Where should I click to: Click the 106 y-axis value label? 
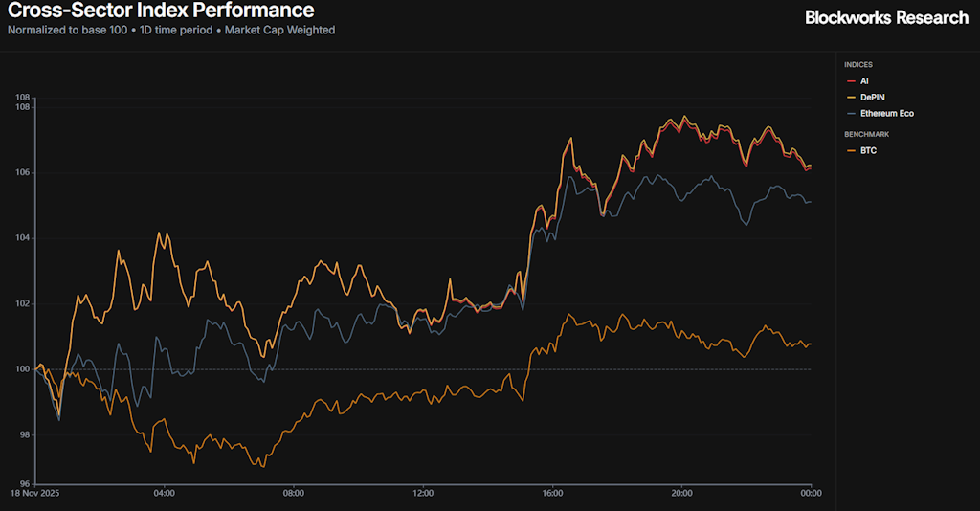(x=23, y=172)
